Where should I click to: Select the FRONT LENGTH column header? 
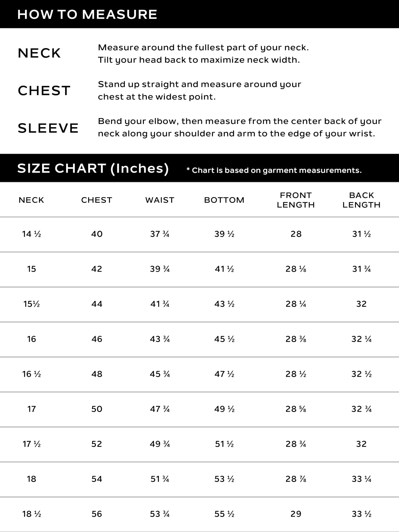pyautogui.click(x=296, y=200)
